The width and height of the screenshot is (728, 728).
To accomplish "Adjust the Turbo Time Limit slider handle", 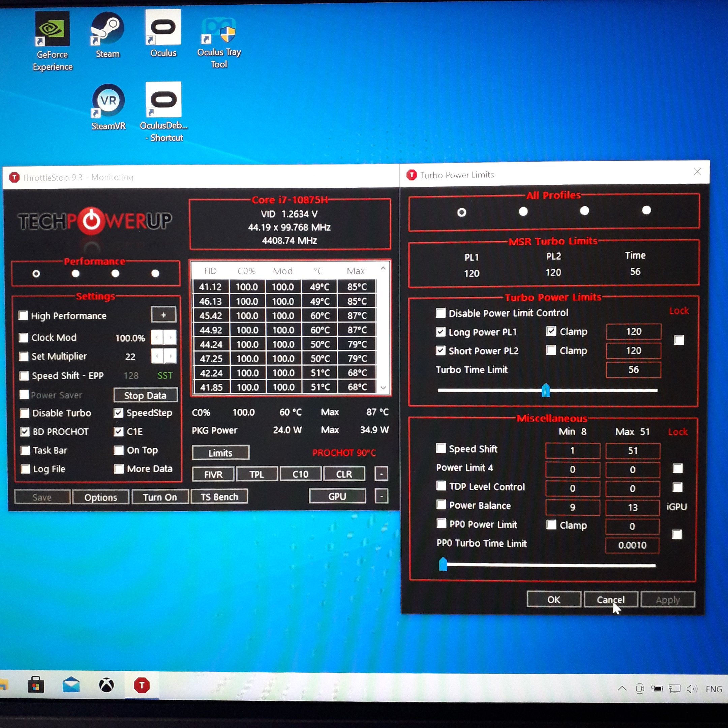I will click(546, 390).
